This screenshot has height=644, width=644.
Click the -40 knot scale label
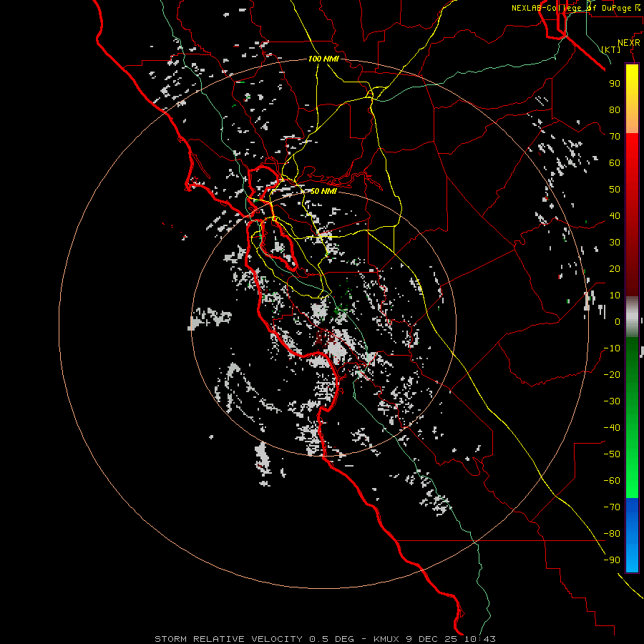(x=612, y=428)
